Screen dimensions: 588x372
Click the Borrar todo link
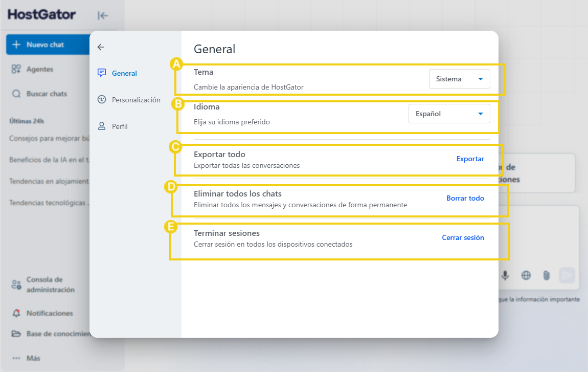(465, 198)
